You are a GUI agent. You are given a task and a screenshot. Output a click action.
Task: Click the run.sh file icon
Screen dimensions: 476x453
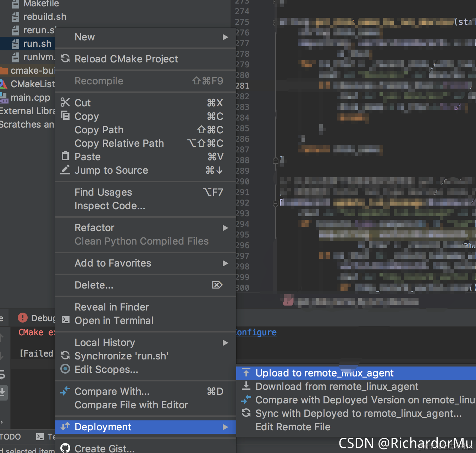(x=15, y=44)
